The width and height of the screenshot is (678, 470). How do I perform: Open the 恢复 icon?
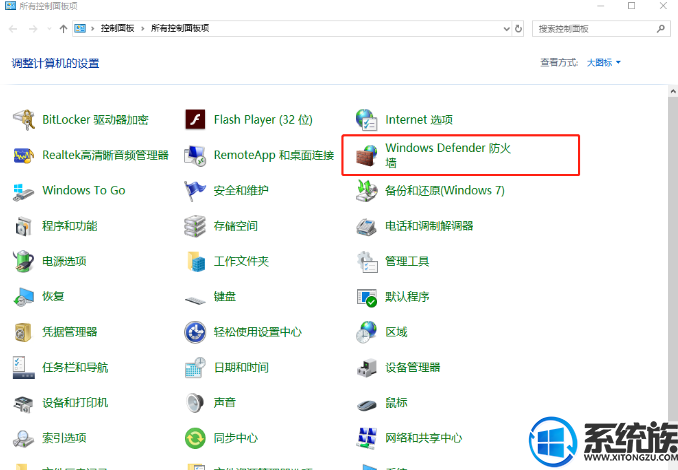tap(23, 297)
